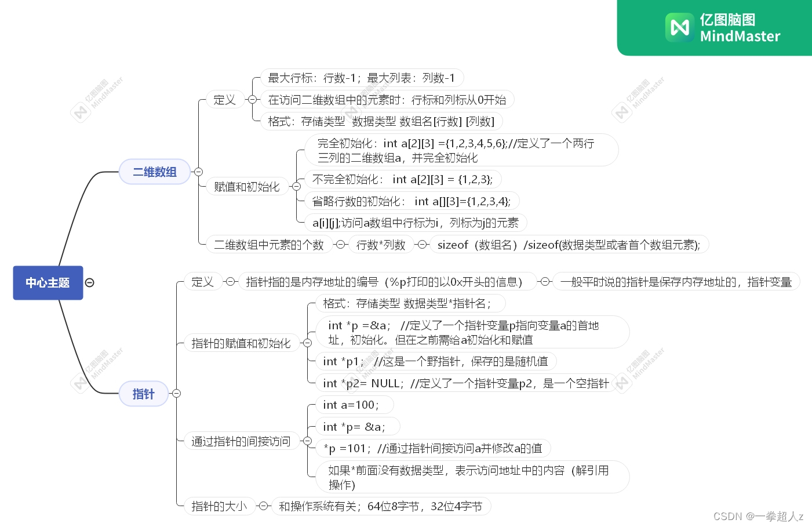Viewport: 812px width, 527px height.
Task: Collapse expander after 指针指的是内存地址的编号 node
Action: click(x=545, y=282)
